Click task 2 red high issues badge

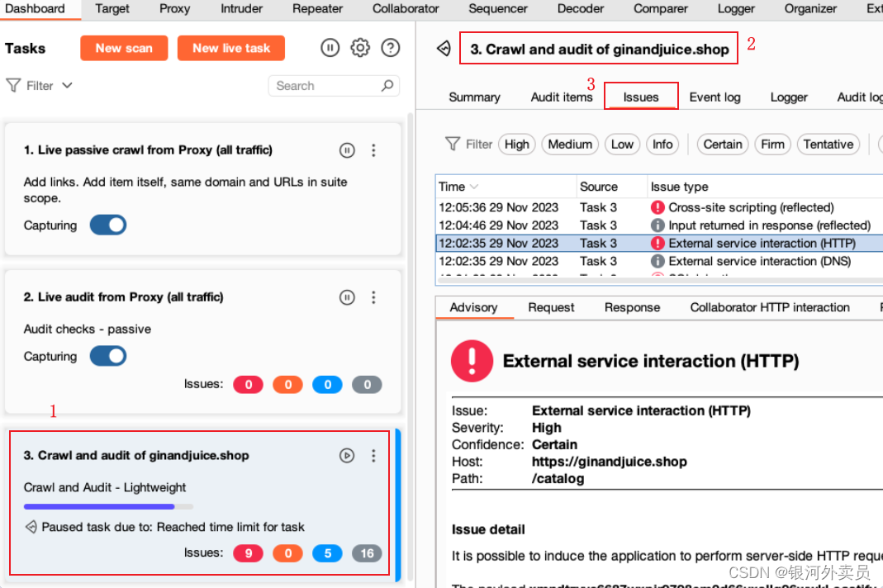click(x=249, y=385)
